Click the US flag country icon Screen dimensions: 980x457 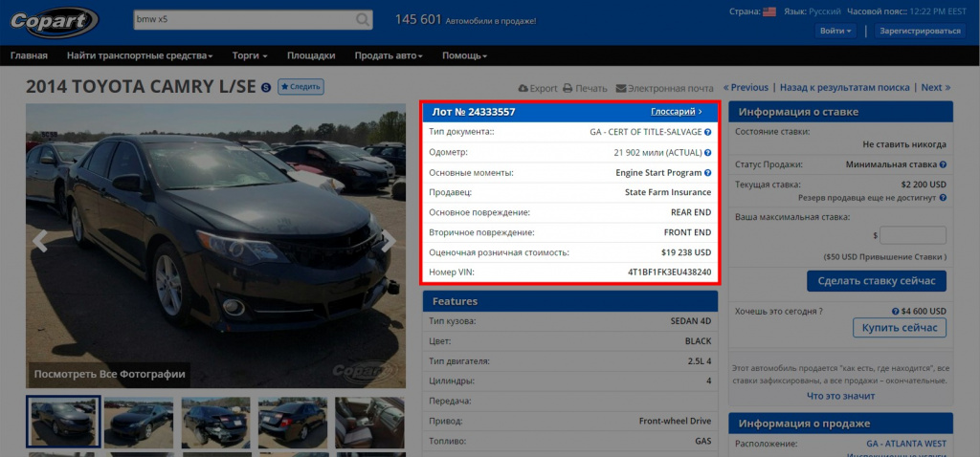(x=769, y=11)
